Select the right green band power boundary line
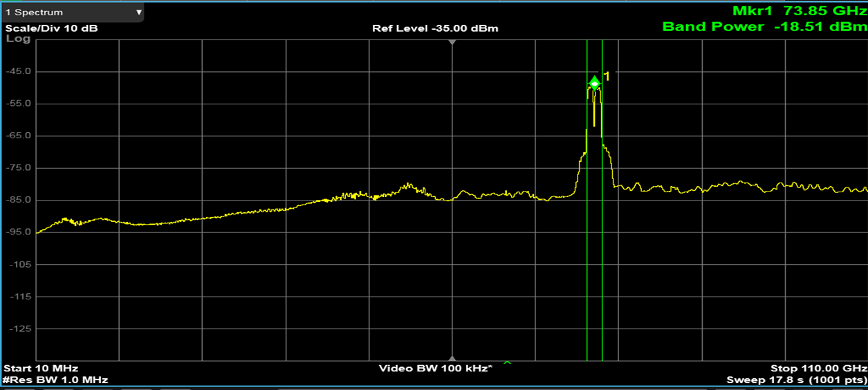The height and width of the screenshot is (390, 868). [602, 207]
